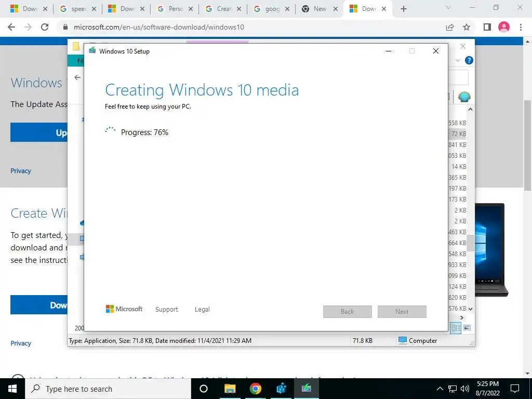The width and height of the screenshot is (532, 399).
Task: Open the Windows Setup taskbar icon
Action: coord(307,389)
